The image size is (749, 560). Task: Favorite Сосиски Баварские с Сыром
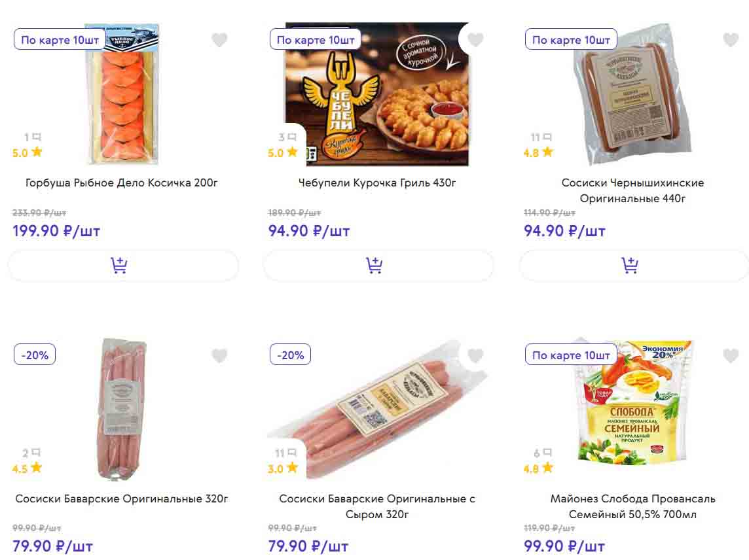(475, 355)
